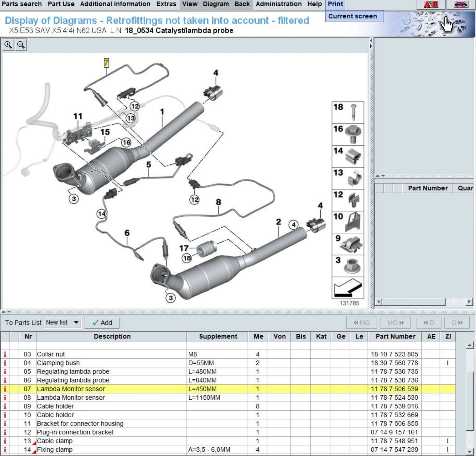Open the Help menu
476x456 pixels.
click(315, 4)
